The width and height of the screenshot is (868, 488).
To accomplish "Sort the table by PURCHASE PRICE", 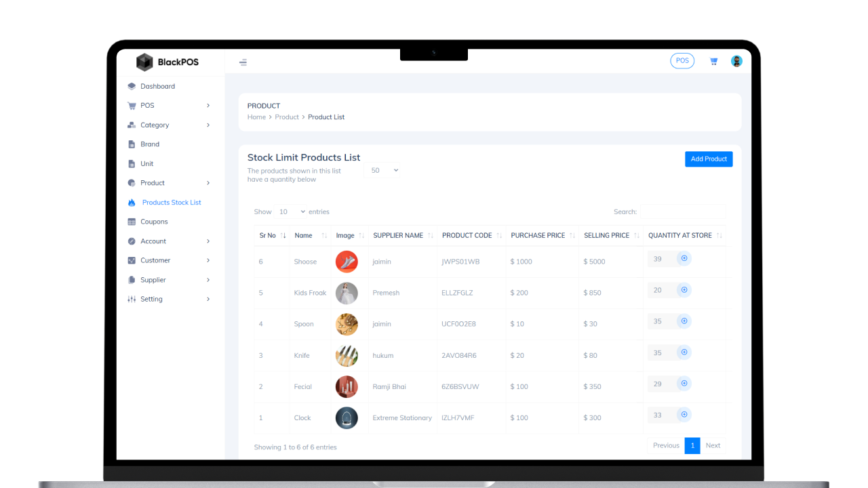I will (x=539, y=235).
